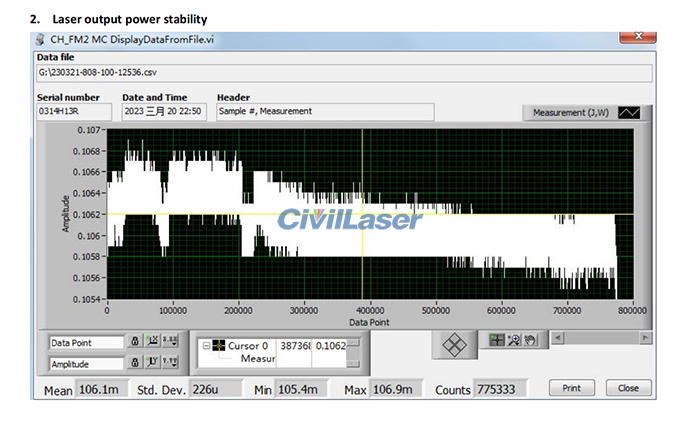Screen dimensions: 700x436
Task: Click the graph's horizontal scrollbar left arrow
Action: click(x=557, y=337)
